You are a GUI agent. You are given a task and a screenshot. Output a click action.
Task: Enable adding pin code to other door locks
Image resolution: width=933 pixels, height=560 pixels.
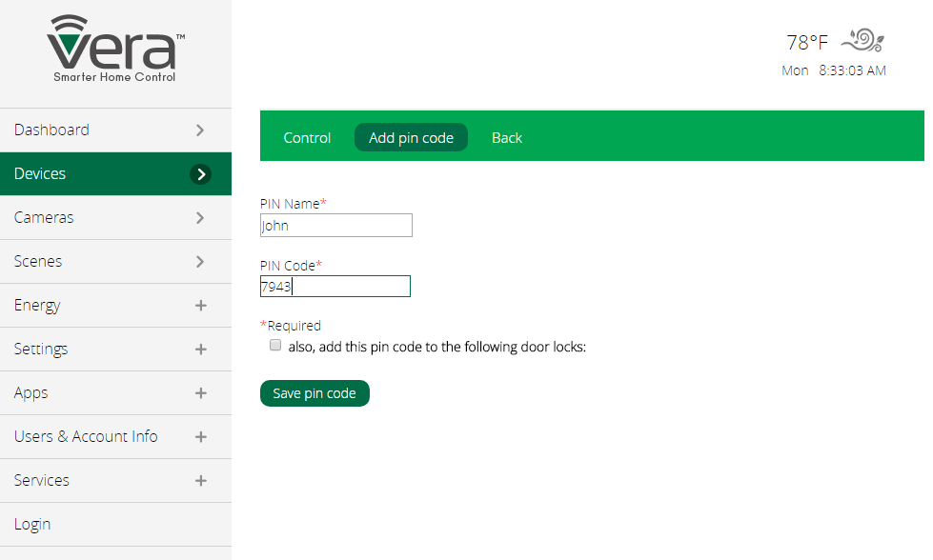pyautogui.click(x=275, y=346)
